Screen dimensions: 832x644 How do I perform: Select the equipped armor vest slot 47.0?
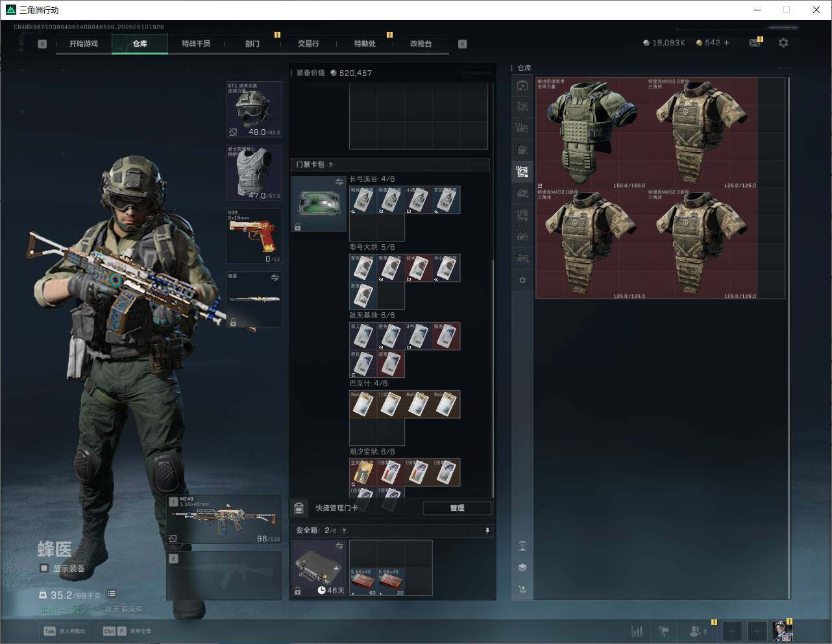tap(254, 173)
